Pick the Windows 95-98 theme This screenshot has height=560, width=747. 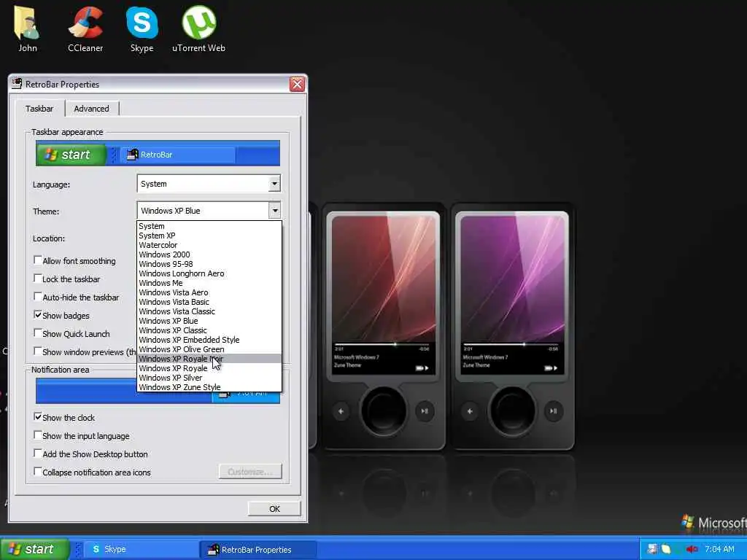(x=209, y=264)
